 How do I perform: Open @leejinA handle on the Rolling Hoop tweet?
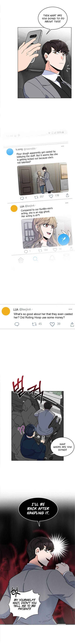click(25, 309)
